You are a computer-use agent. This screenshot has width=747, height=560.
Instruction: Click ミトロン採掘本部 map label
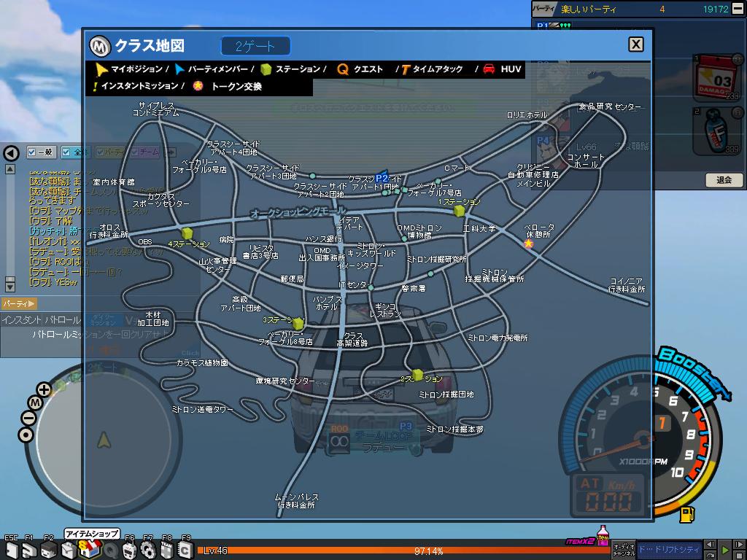coord(454,429)
